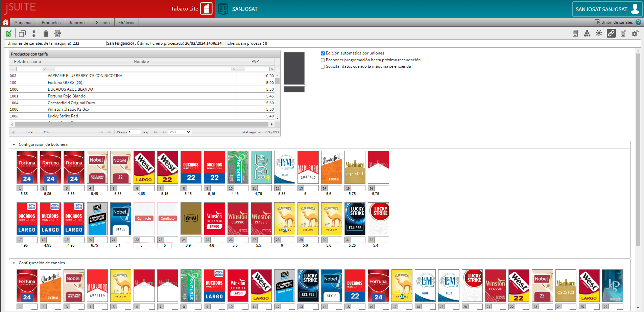
Task: Click the Sterling pack on button 10
Action: 238,167
